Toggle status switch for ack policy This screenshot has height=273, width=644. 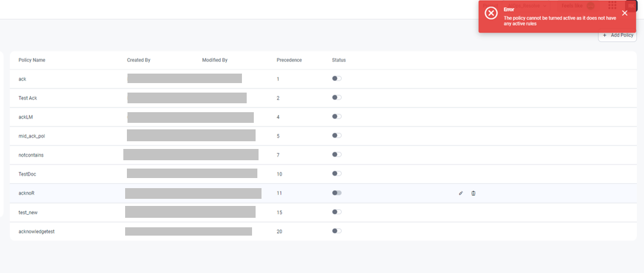click(x=337, y=78)
